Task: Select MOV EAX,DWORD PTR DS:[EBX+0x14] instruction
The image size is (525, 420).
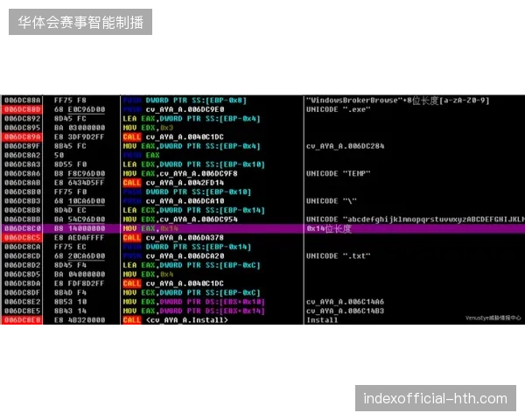Action: coord(194,311)
